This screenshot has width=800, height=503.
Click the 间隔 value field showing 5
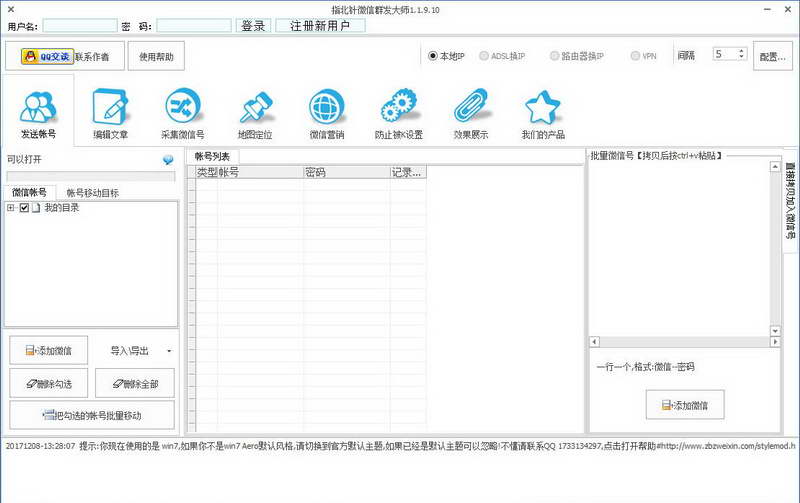(x=725, y=54)
